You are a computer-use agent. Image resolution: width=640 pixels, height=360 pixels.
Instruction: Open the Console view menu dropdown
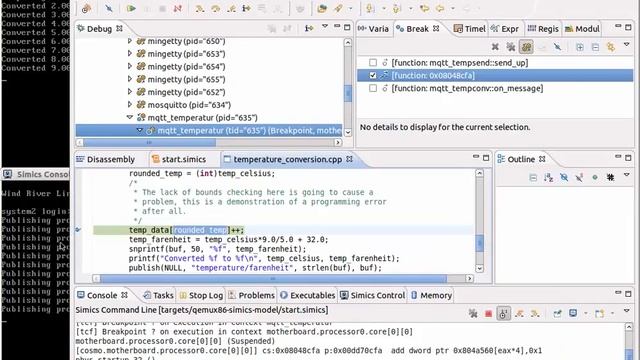[x=627, y=311]
